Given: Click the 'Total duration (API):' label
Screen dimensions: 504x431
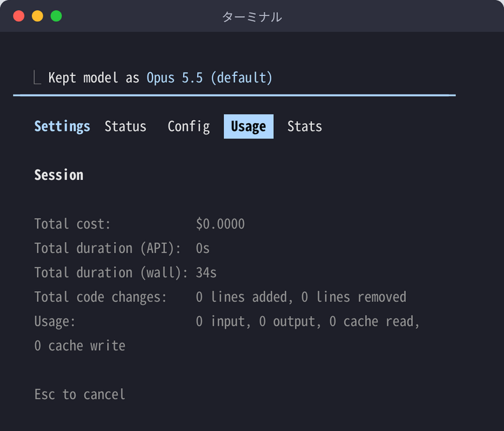Looking at the screenshot, I should [x=107, y=248].
